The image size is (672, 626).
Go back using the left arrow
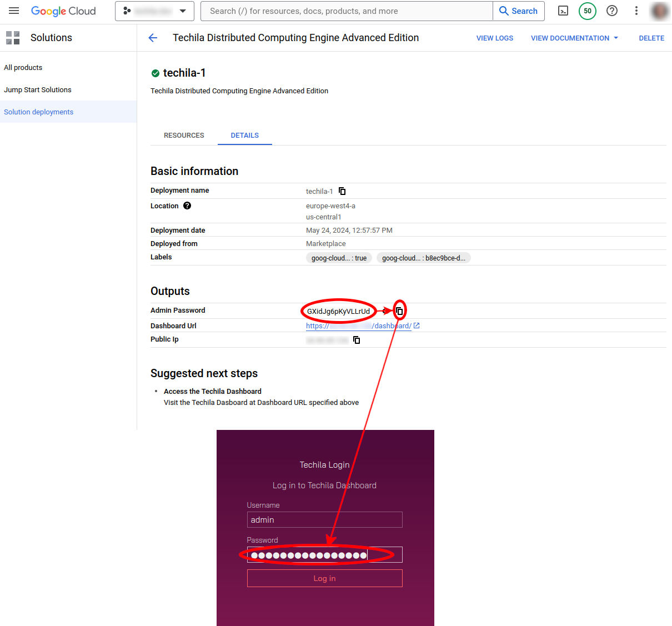(x=153, y=38)
